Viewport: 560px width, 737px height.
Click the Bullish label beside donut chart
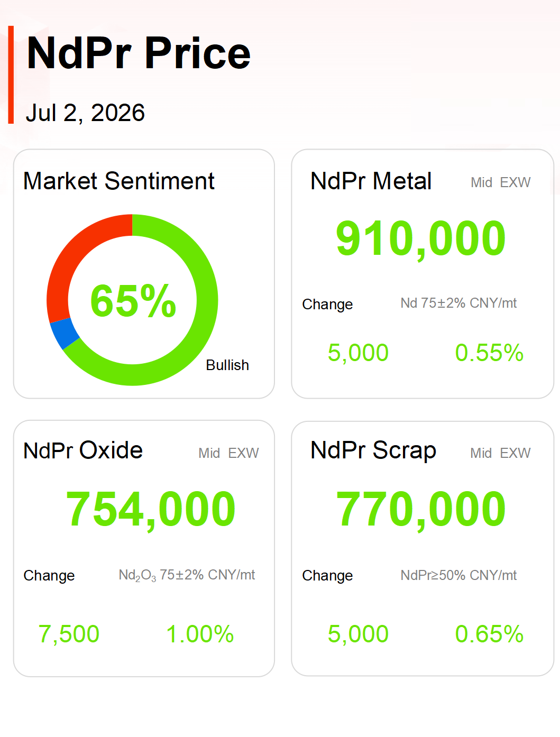pos(227,365)
